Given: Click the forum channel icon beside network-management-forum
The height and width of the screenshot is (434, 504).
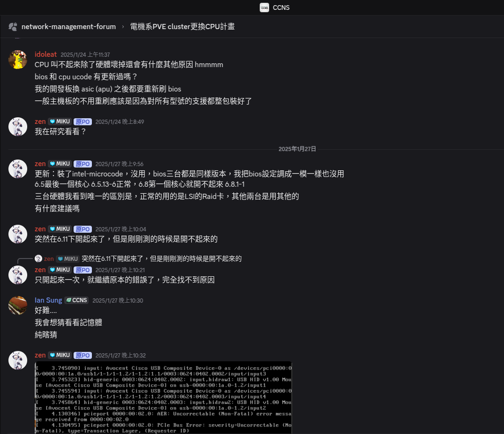Looking at the screenshot, I should pyautogui.click(x=13, y=27).
